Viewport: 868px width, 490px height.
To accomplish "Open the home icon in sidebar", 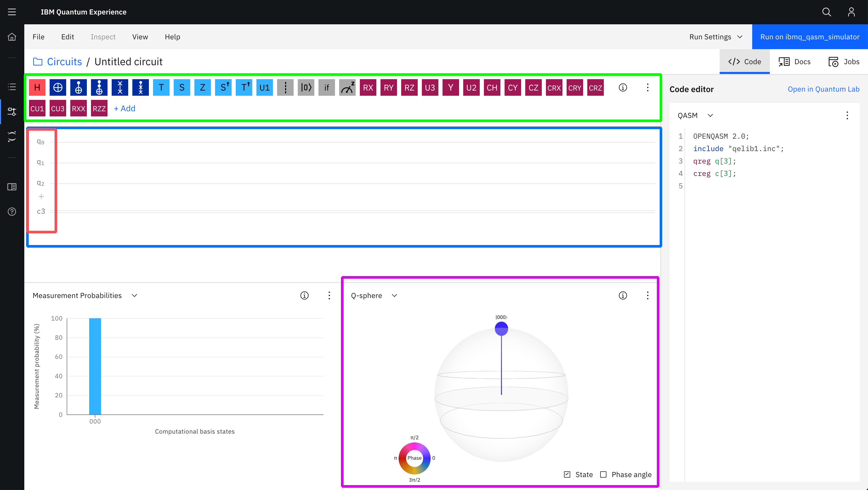I will [12, 37].
